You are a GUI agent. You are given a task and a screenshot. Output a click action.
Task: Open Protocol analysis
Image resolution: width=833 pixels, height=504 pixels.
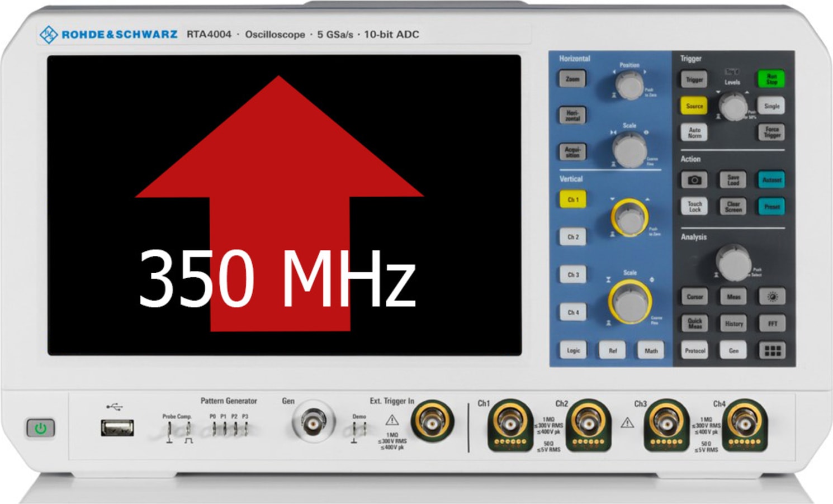[694, 350]
